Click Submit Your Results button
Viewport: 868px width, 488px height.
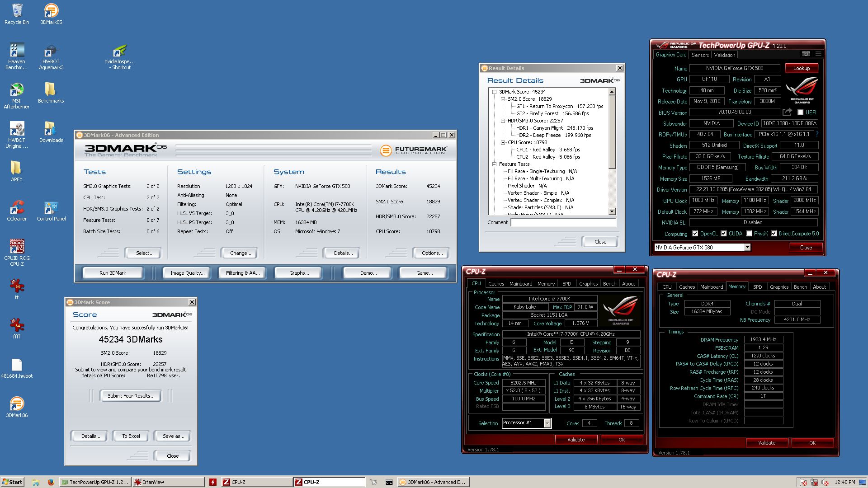131,396
